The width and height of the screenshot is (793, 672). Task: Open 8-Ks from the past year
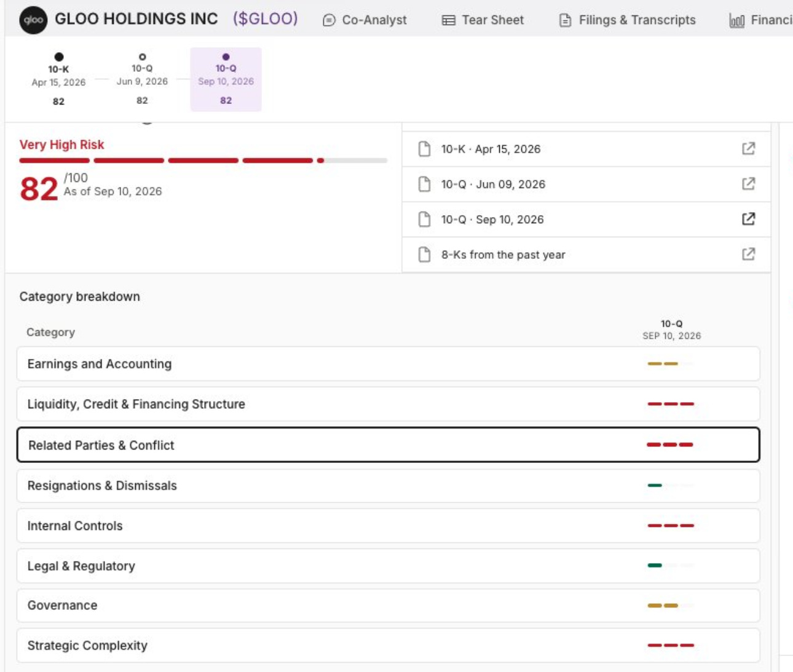(586, 254)
